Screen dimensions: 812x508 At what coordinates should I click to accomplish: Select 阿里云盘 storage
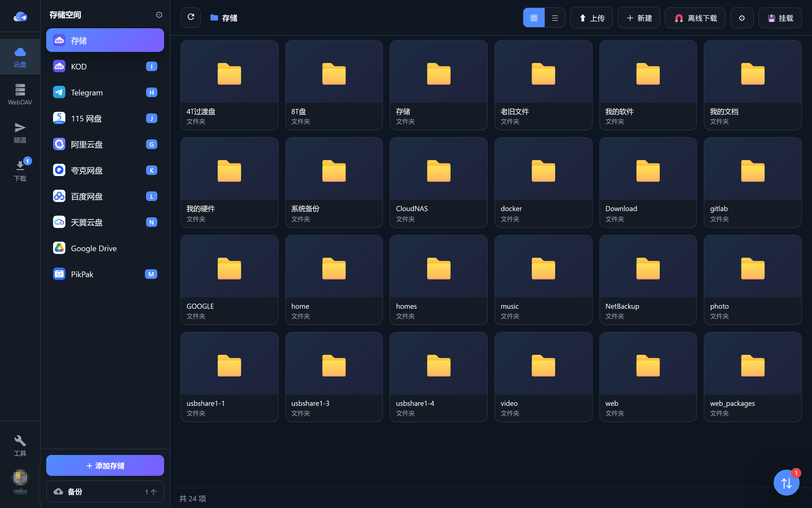[x=105, y=144]
